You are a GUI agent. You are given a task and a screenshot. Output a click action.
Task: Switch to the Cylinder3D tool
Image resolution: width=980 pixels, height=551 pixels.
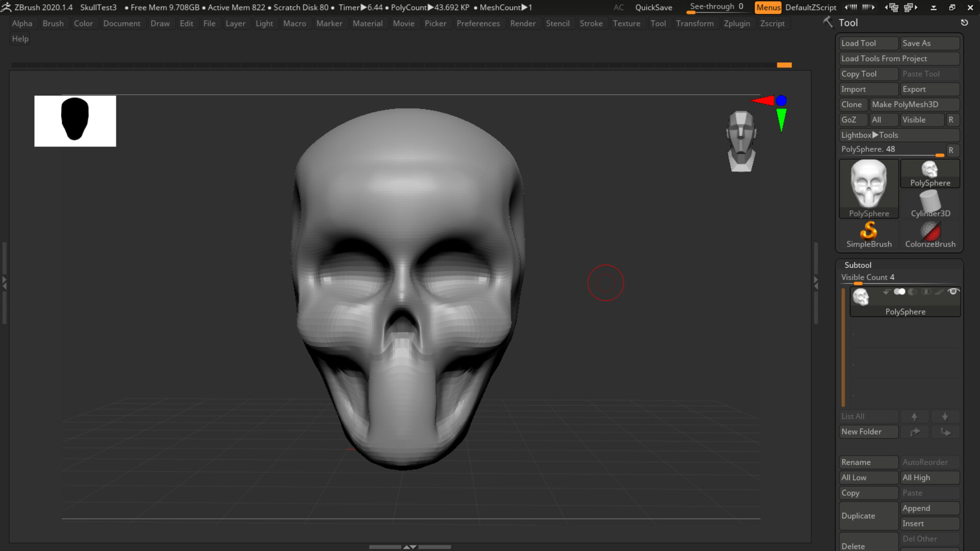click(x=930, y=204)
